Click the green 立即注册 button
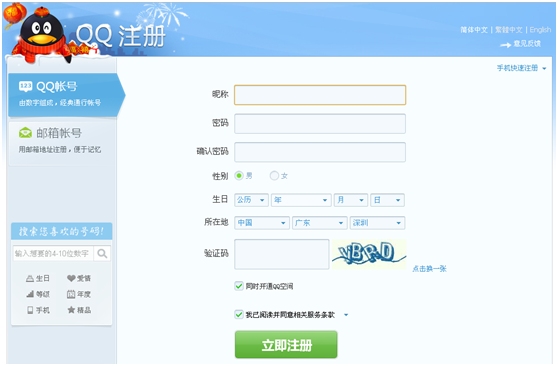The height and width of the screenshot is (366, 558). 286,345
